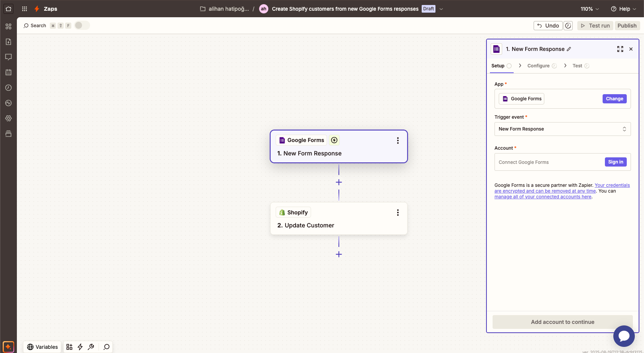Screen dimensions: 644x353
Task: Add a step between Google Forms and Shopify
Action: (x=339, y=182)
